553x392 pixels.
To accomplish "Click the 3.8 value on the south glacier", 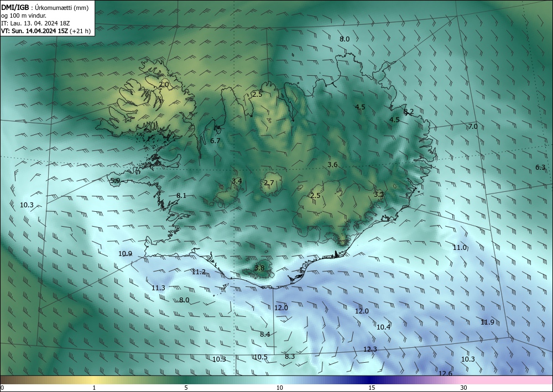I will [259, 268].
